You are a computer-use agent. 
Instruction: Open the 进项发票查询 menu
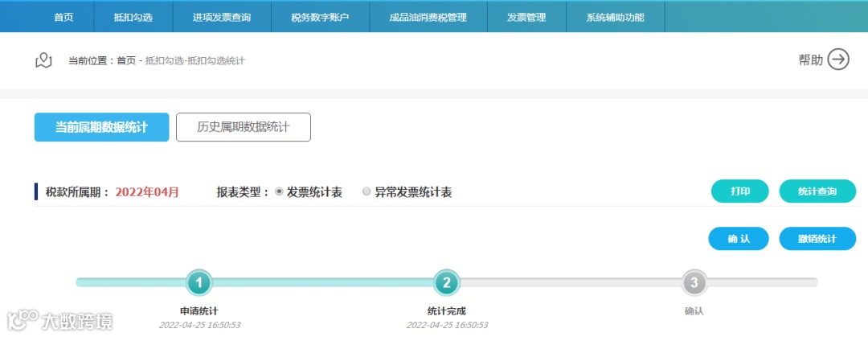point(222,17)
